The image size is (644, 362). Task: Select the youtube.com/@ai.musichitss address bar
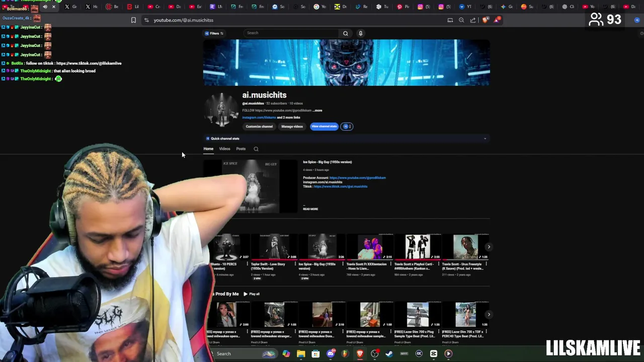click(x=184, y=20)
